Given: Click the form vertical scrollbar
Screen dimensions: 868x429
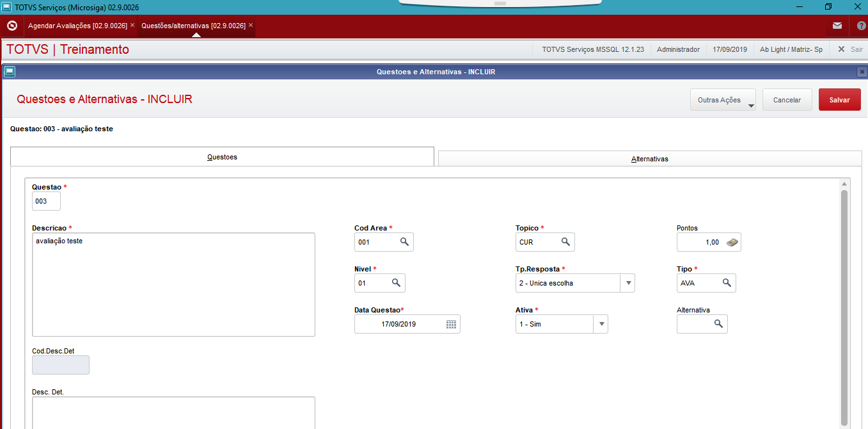Looking at the screenshot, I should [x=844, y=307].
